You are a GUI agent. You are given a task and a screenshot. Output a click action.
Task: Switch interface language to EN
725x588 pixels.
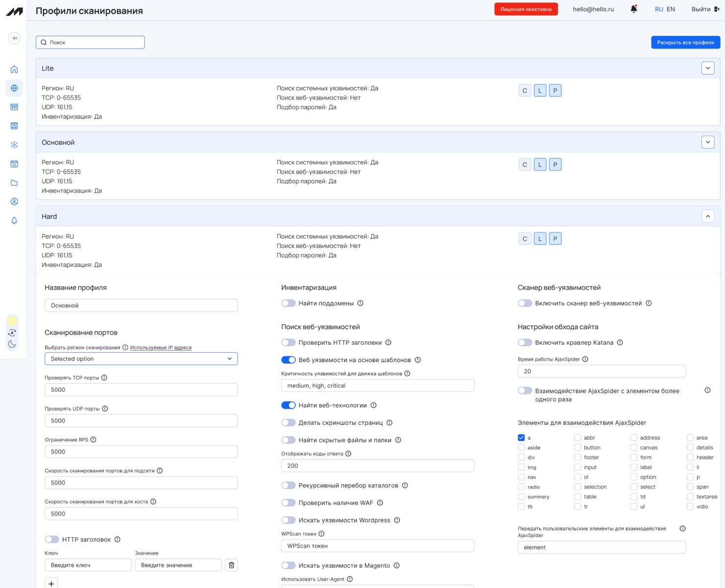click(671, 9)
